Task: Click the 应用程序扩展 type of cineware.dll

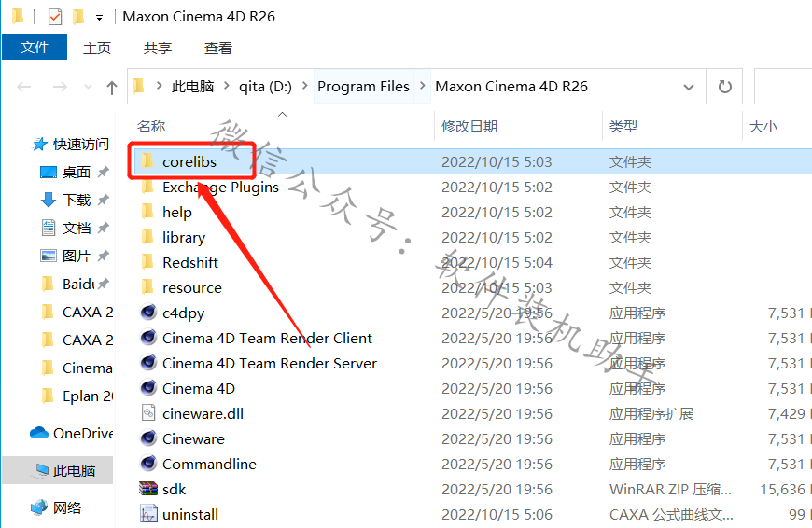Action: click(x=651, y=413)
